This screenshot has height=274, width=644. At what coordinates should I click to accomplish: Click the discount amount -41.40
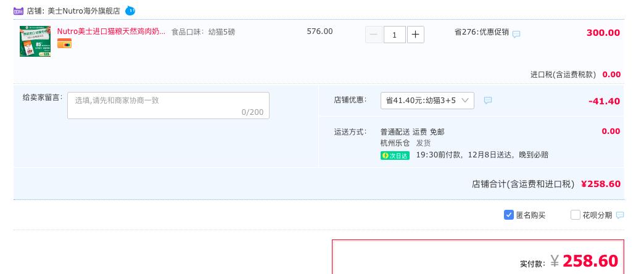coord(604,101)
